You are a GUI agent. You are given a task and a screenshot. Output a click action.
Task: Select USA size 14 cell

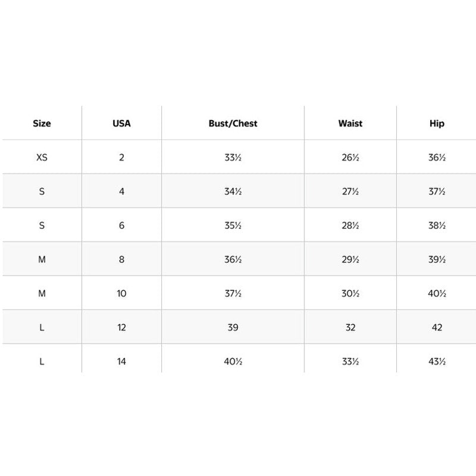tap(121, 361)
